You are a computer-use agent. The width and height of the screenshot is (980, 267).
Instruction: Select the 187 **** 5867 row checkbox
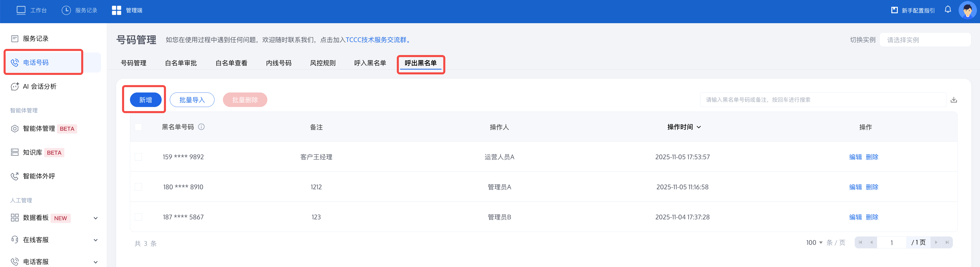[x=138, y=217]
